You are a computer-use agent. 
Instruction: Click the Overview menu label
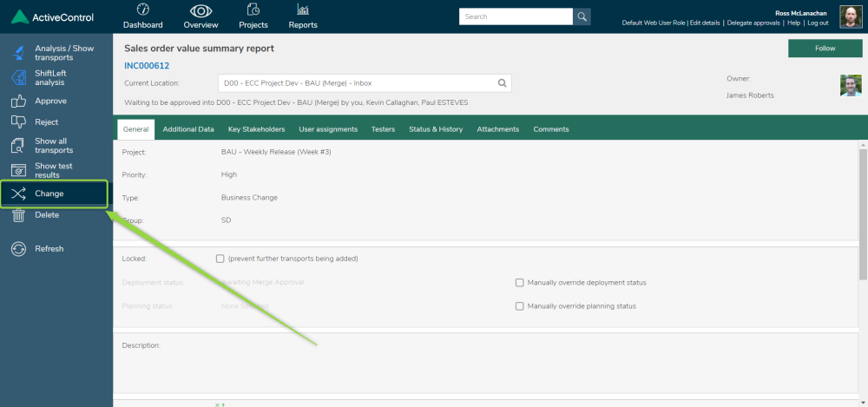[201, 25]
